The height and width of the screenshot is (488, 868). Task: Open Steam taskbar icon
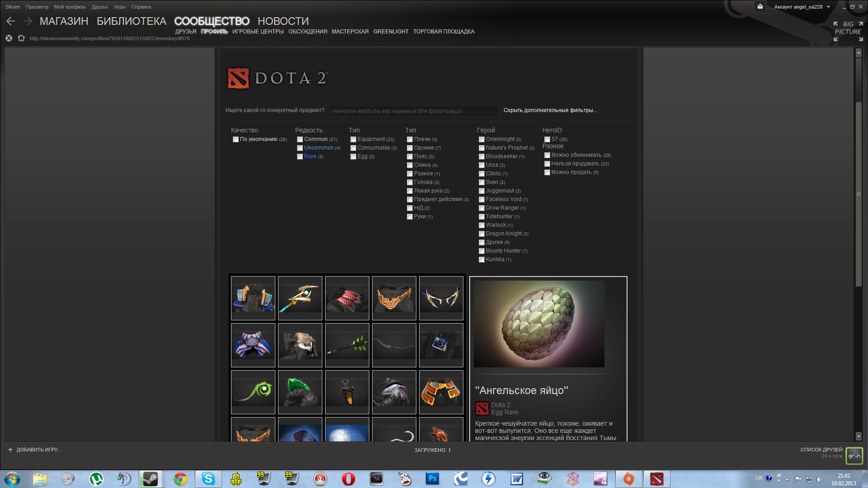click(151, 479)
